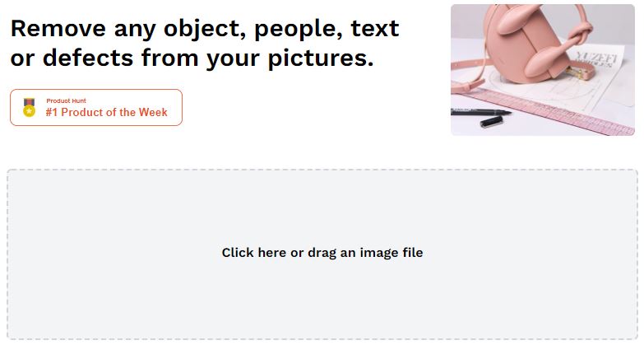This screenshot has height=345, width=644.
Task: Click the word 'Remove' at the headline start
Action: (58, 29)
